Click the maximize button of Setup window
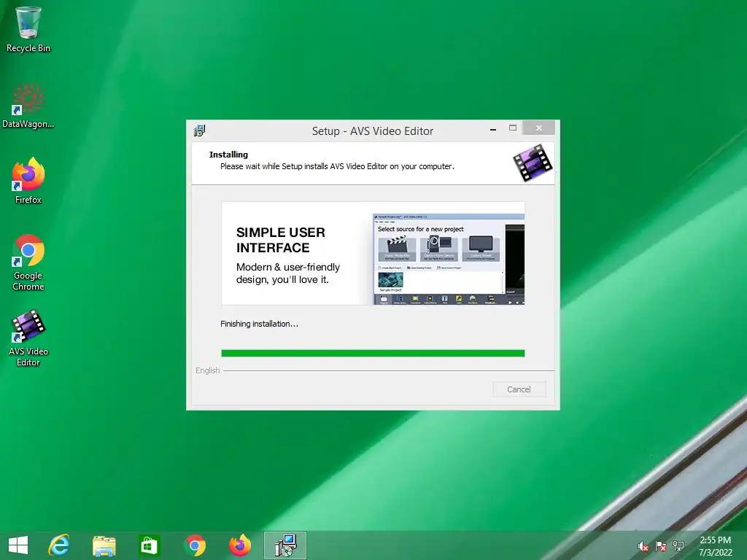Image resolution: width=747 pixels, height=560 pixels. click(513, 128)
